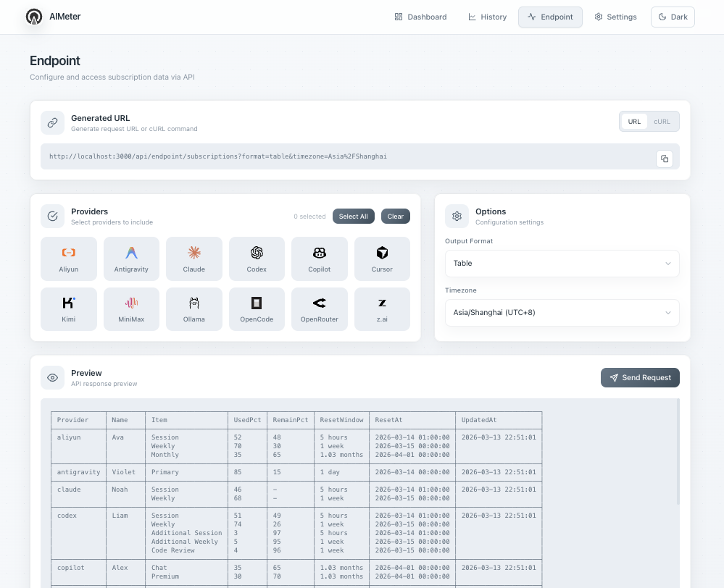Select the Claude provider tile
The image size is (724, 588).
pos(194,259)
